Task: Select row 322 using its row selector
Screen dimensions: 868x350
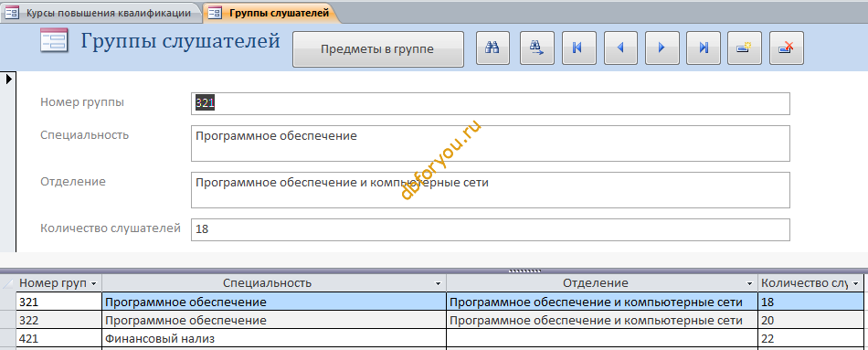Action: point(8,320)
